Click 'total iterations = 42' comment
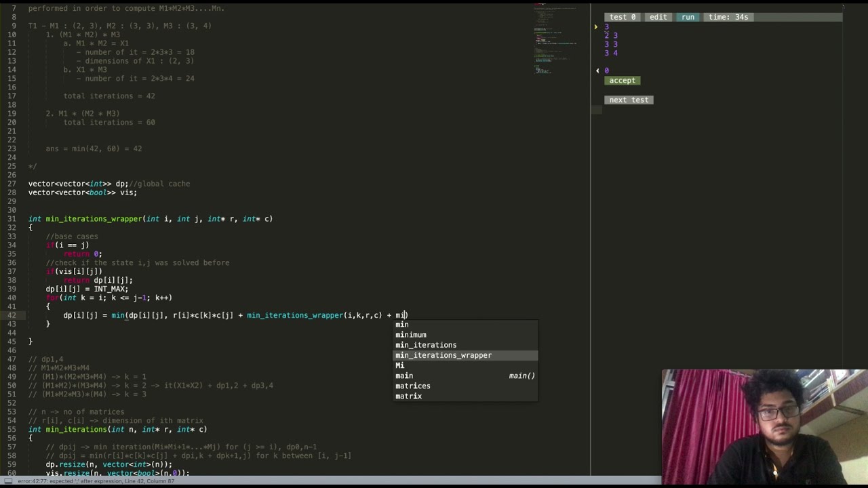868x488 pixels. (109, 96)
